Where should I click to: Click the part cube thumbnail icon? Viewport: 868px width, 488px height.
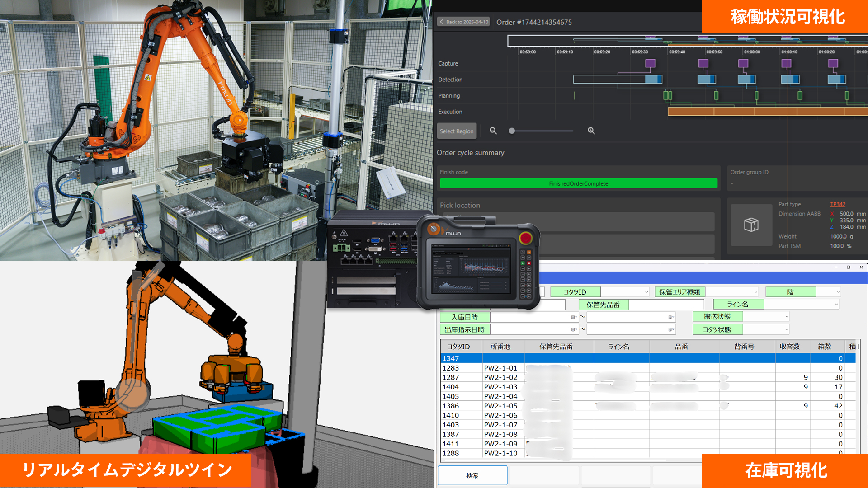point(751,225)
